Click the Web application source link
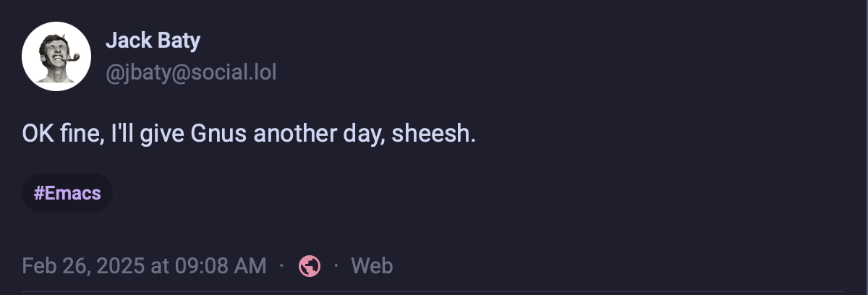 coord(372,266)
